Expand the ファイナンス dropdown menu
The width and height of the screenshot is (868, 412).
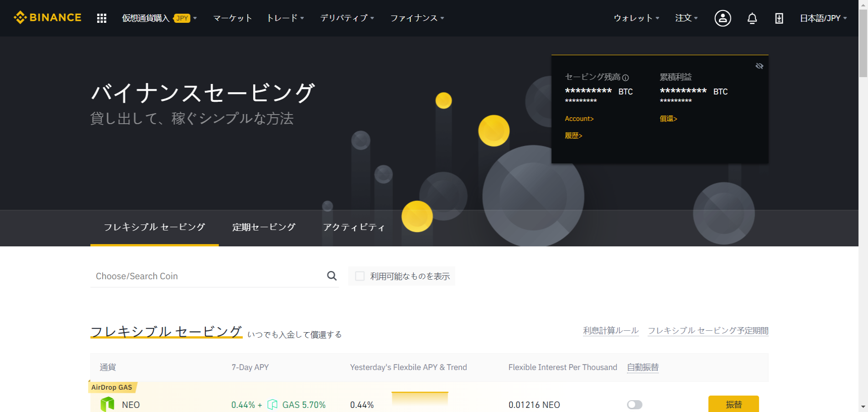pyautogui.click(x=417, y=18)
